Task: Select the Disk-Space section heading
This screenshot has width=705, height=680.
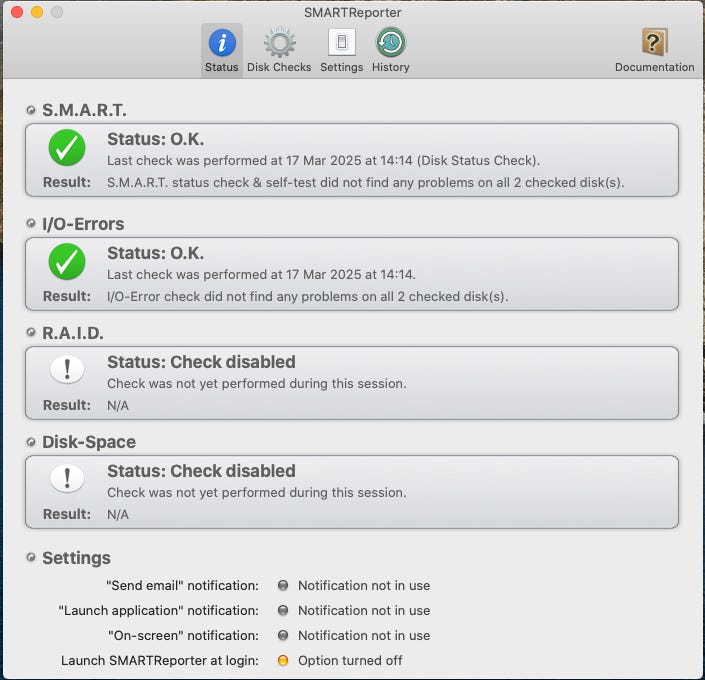Action: [89, 442]
